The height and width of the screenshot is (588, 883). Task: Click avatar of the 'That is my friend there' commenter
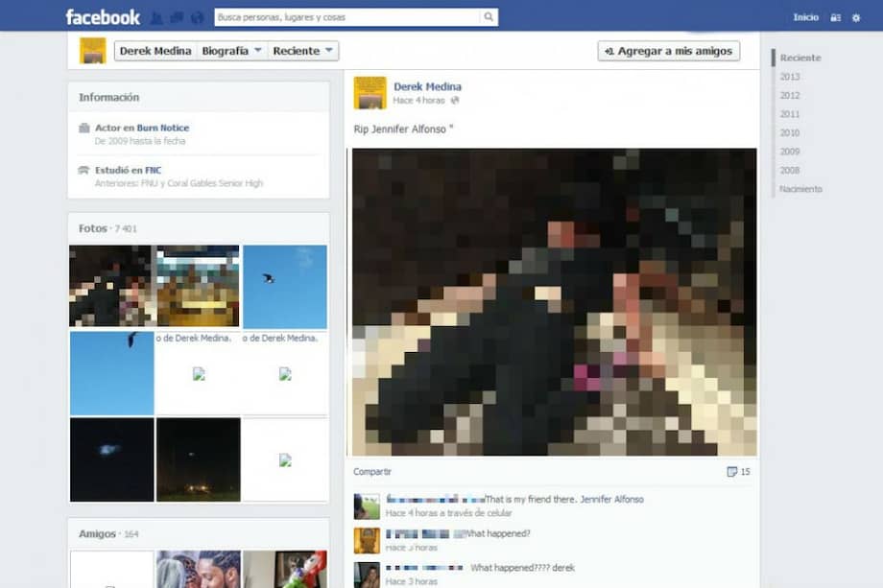(367, 506)
